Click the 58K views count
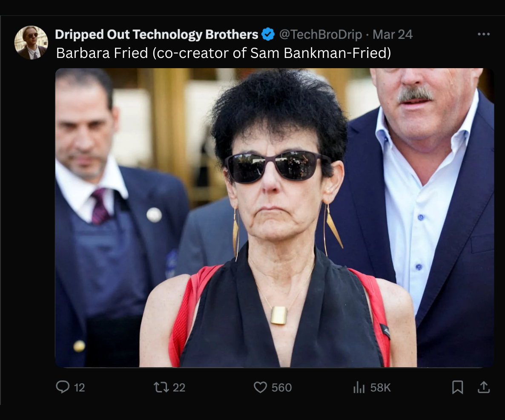Screen dimensions: 505x420 click(x=380, y=388)
